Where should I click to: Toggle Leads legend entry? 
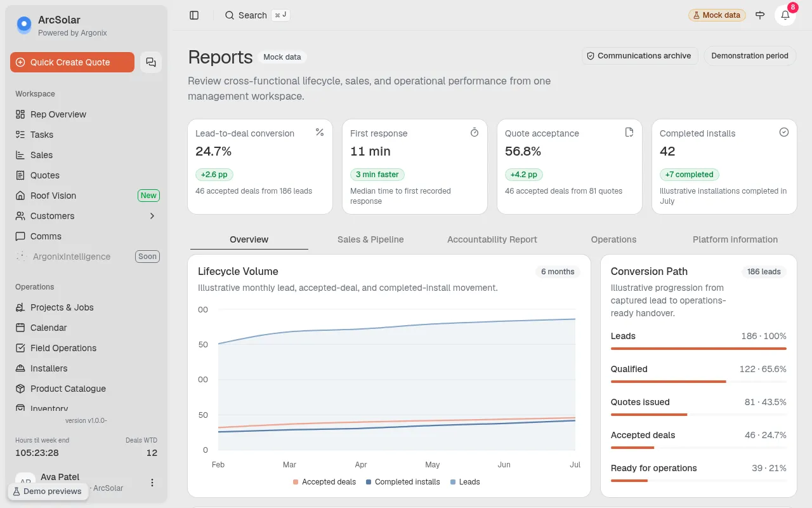(465, 482)
